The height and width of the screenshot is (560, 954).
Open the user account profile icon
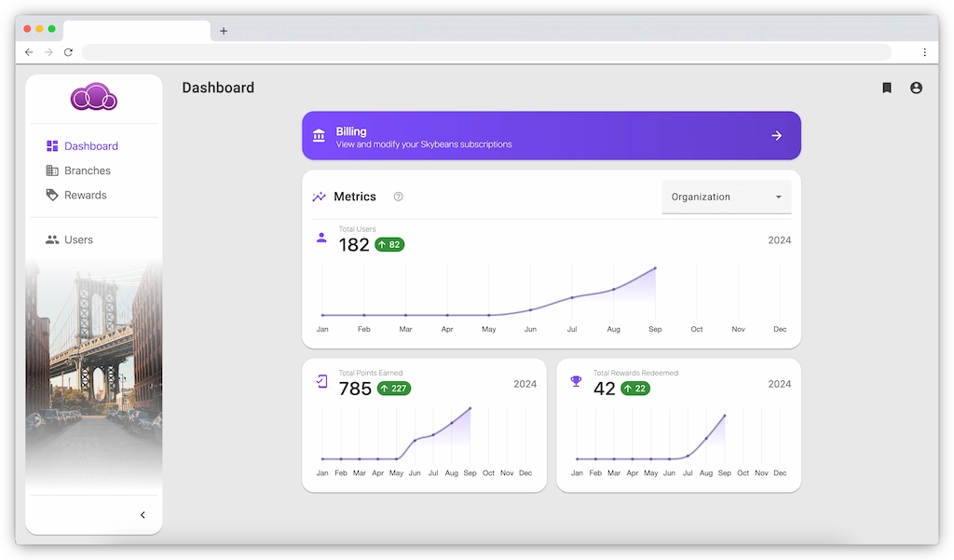[x=916, y=87]
